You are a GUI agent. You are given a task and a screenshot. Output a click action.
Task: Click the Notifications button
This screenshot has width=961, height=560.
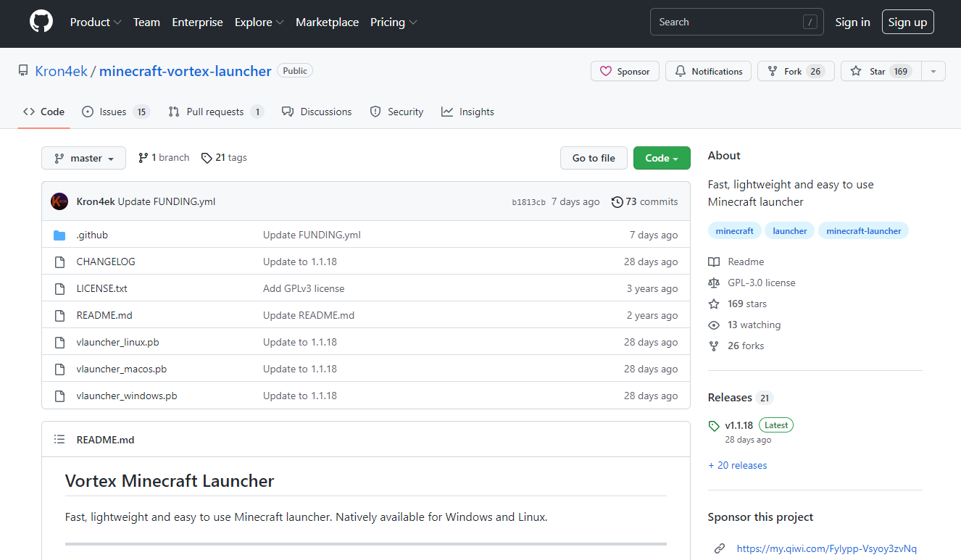click(708, 71)
